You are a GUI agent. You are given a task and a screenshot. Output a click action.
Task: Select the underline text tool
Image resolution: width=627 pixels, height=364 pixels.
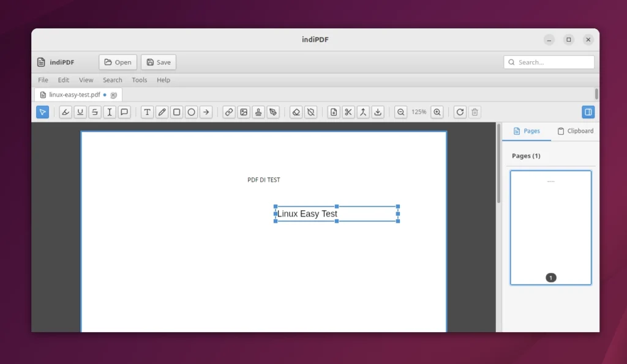tap(80, 112)
